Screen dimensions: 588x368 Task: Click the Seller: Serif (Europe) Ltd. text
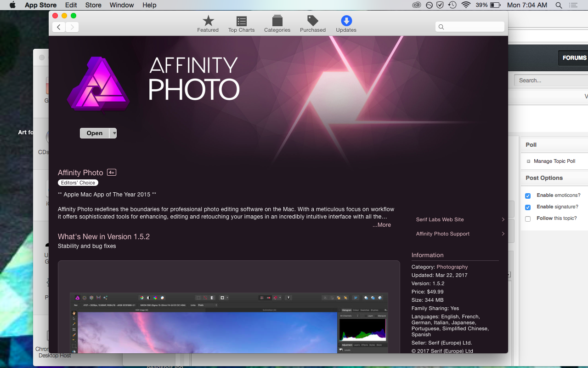(442, 343)
